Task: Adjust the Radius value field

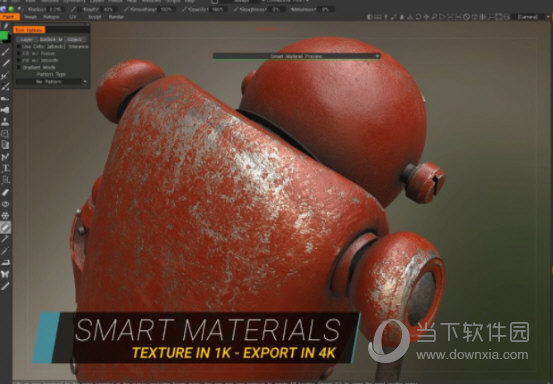Action: [56, 9]
